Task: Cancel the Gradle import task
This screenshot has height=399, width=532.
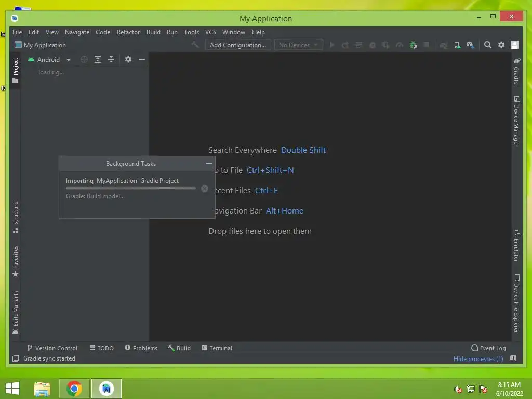Action: (x=205, y=189)
